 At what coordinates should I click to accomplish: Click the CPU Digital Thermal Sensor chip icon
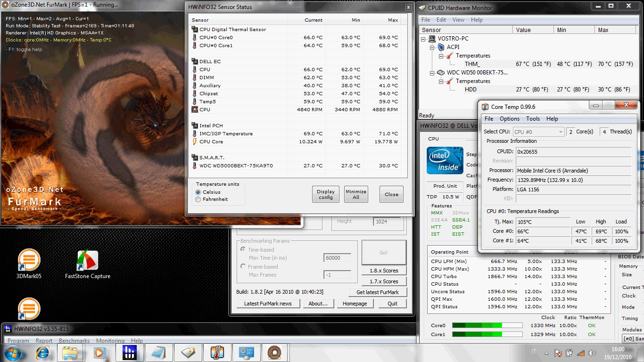[195, 29]
